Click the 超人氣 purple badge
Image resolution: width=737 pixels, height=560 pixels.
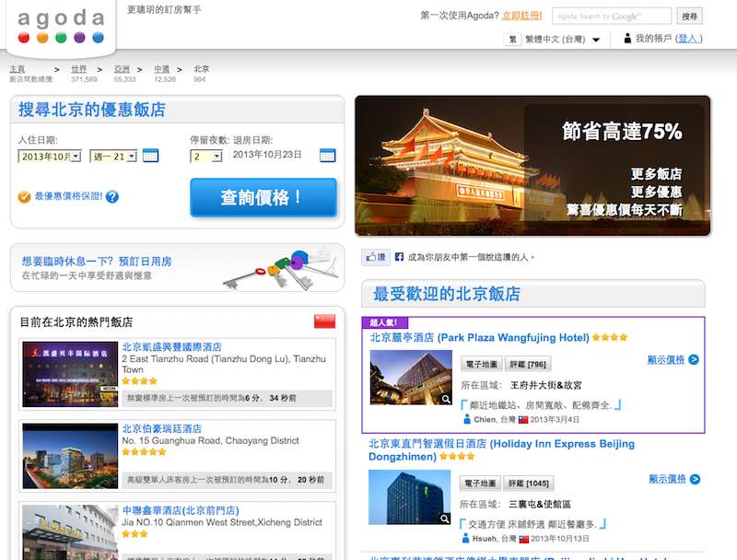coord(384,322)
